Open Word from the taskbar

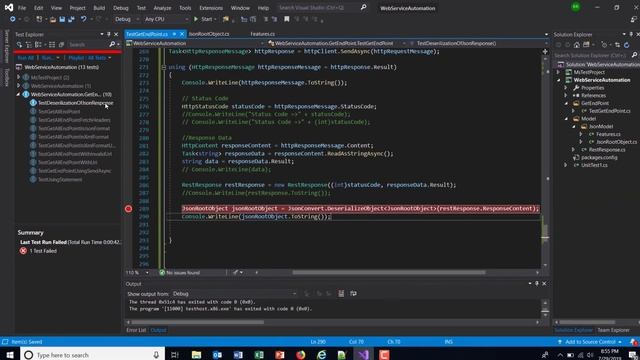[238, 355]
